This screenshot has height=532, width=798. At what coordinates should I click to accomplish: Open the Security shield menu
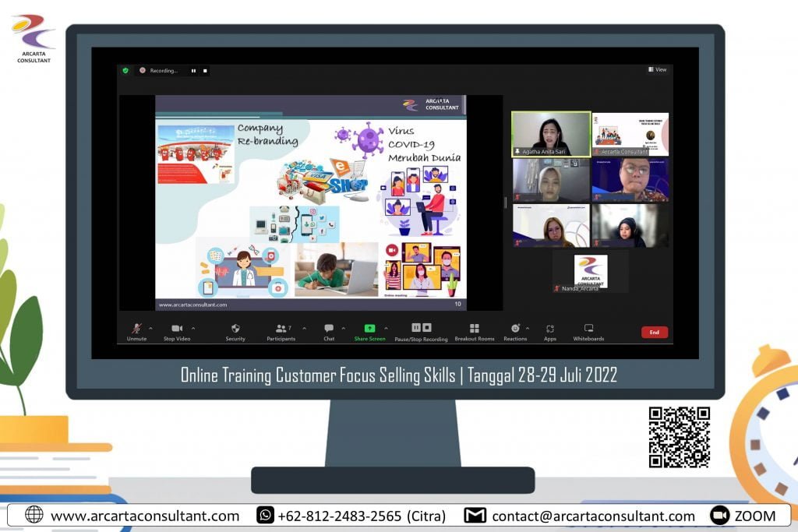(235, 329)
